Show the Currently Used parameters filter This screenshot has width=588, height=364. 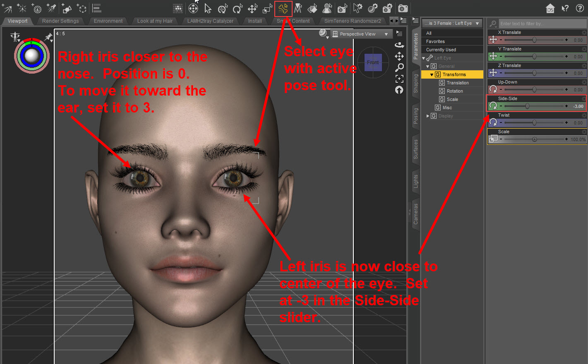(441, 50)
